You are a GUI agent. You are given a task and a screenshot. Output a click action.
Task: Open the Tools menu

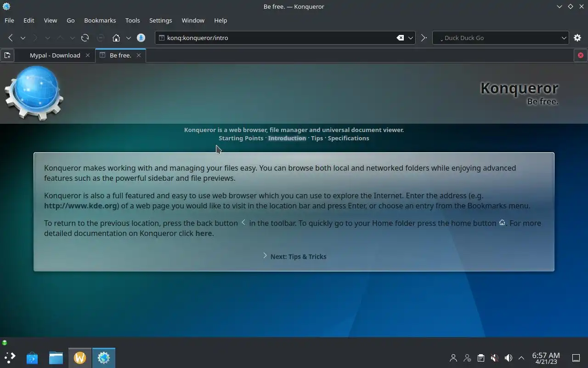[133, 20]
